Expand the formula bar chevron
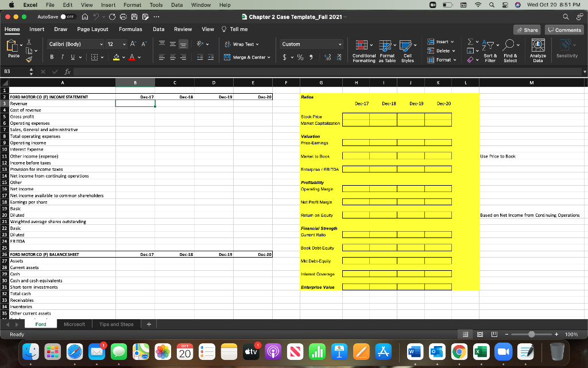 (584, 71)
